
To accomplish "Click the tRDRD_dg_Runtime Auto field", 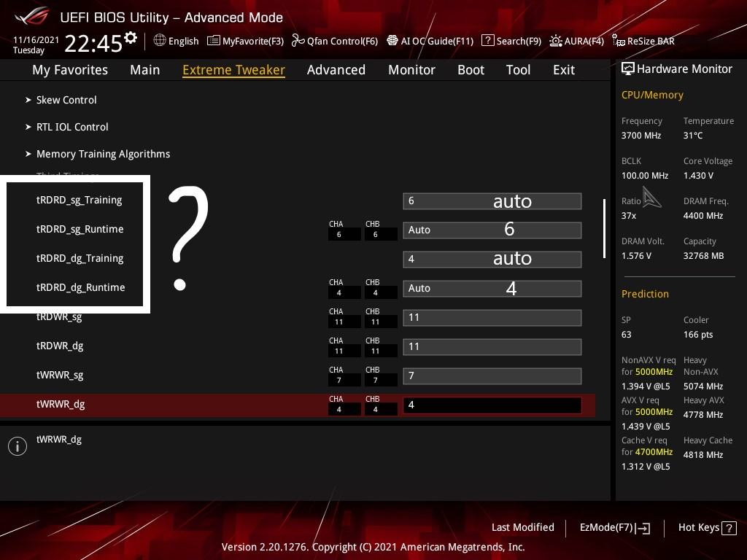I will click(x=492, y=289).
